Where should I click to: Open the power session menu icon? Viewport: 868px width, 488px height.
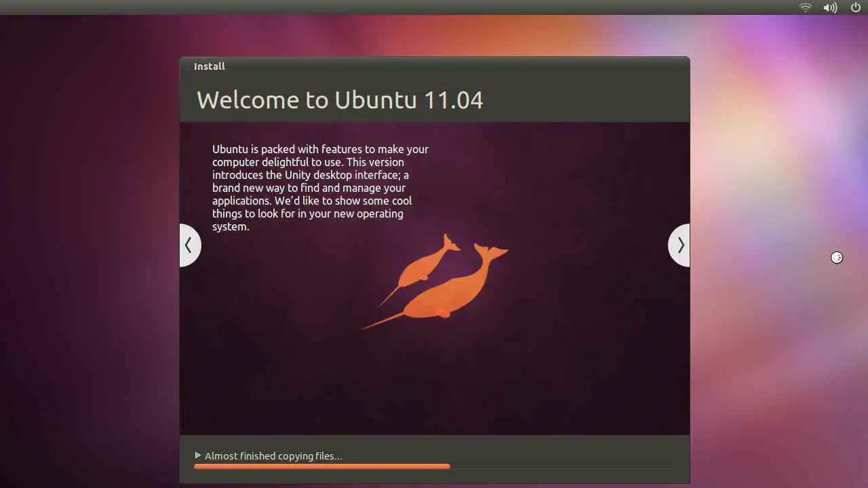[856, 7]
